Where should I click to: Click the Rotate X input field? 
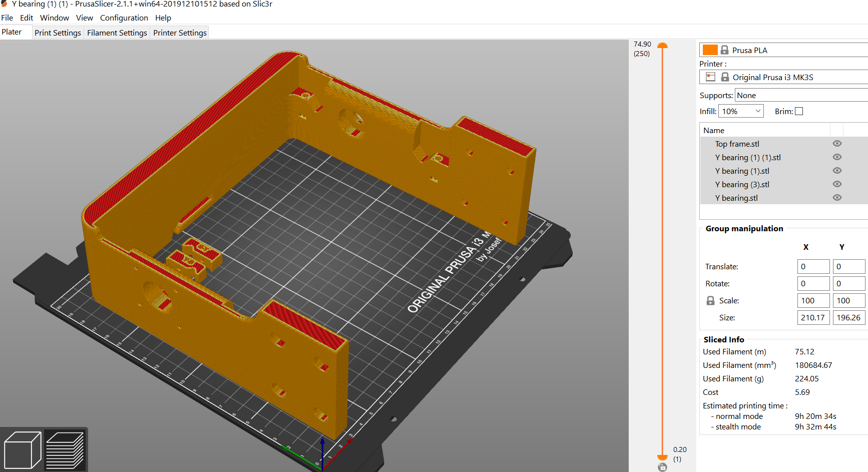point(813,284)
